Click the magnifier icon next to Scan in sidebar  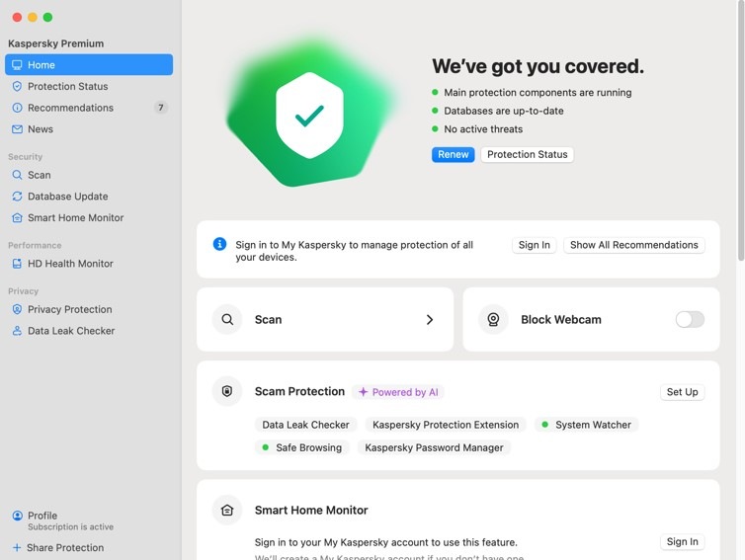(17, 175)
